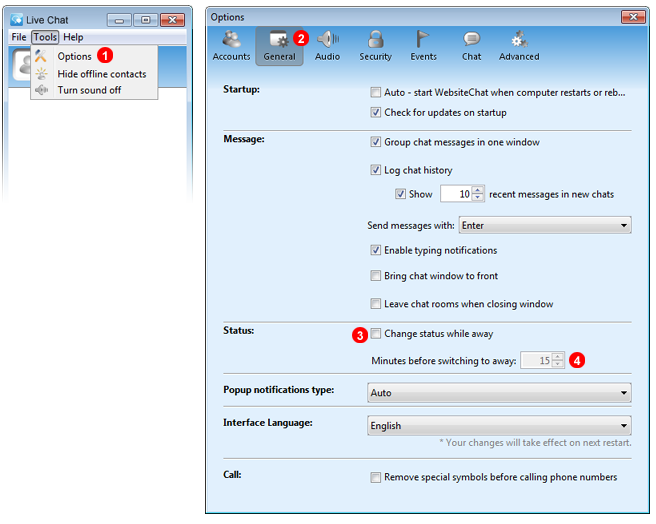Enable Leave chat rooms when closing window
The height and width of the screenshot is (524, 656).
pos(376,303)
